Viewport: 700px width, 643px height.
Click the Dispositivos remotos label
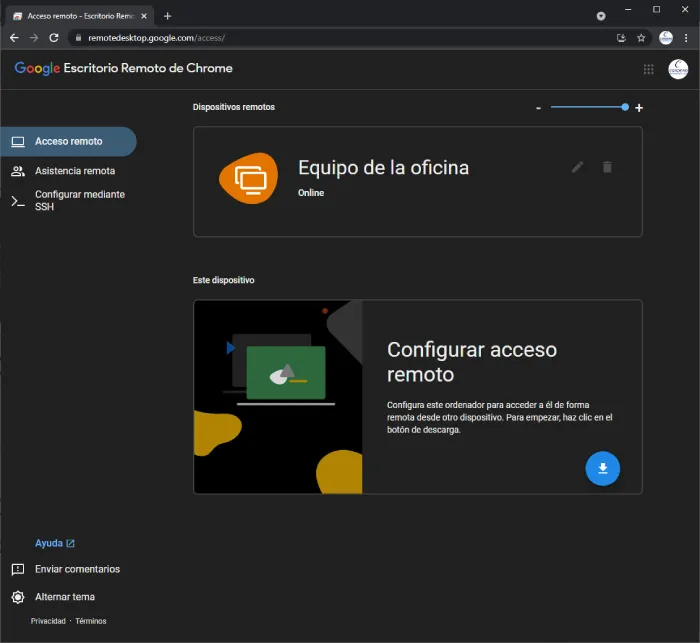pos(233,107)
